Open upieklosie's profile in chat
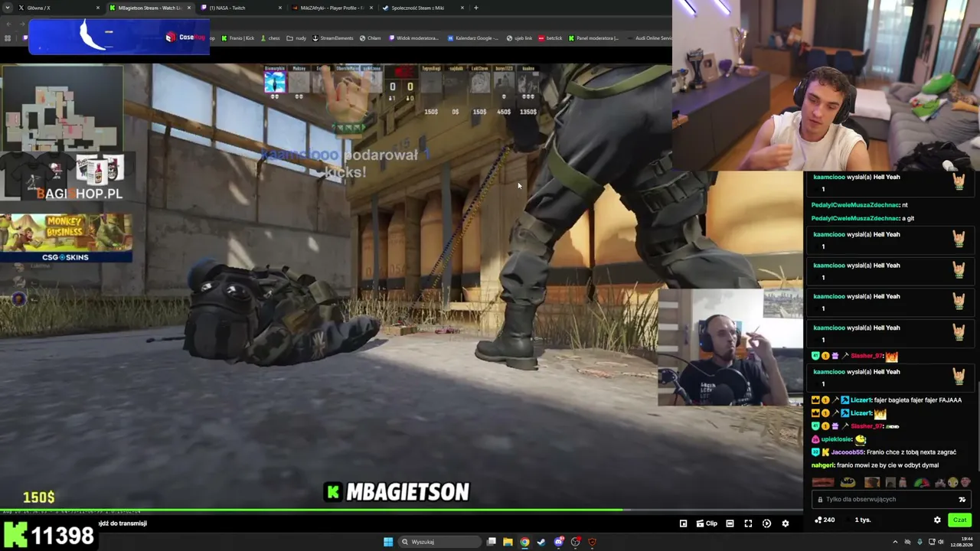The height and width of the screenshot is (551, 980). (836, 439)
